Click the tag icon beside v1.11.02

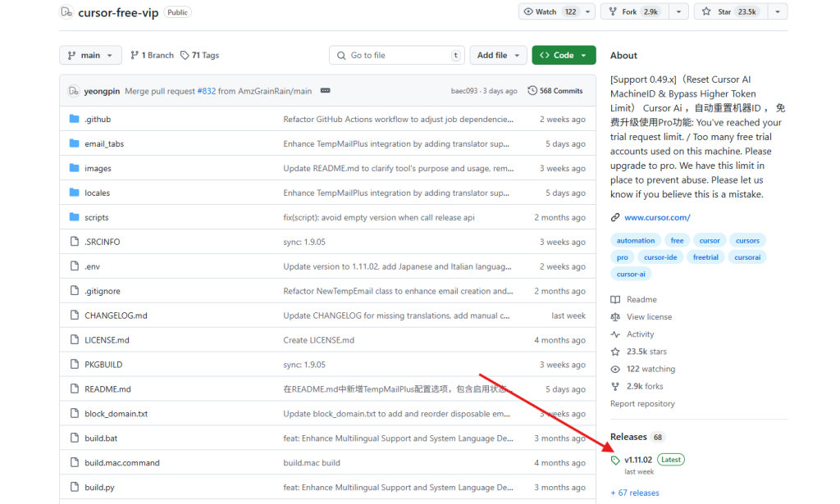coord(615,460)
